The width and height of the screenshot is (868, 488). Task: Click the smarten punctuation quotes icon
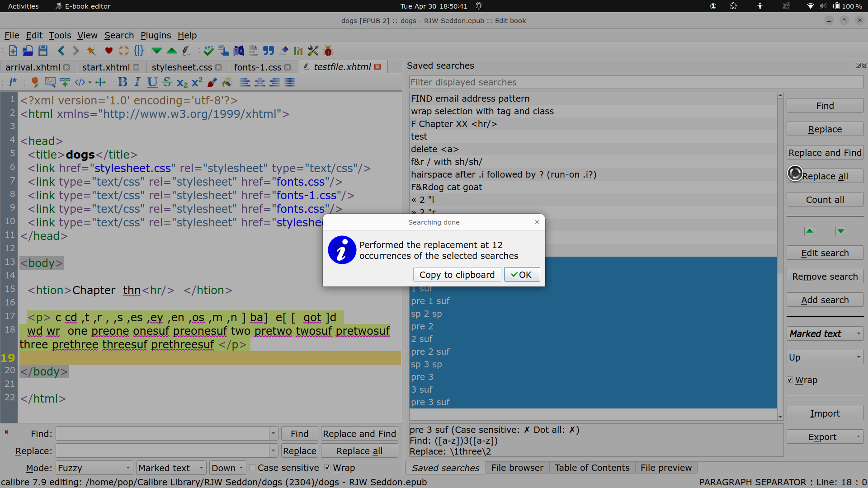269,51
